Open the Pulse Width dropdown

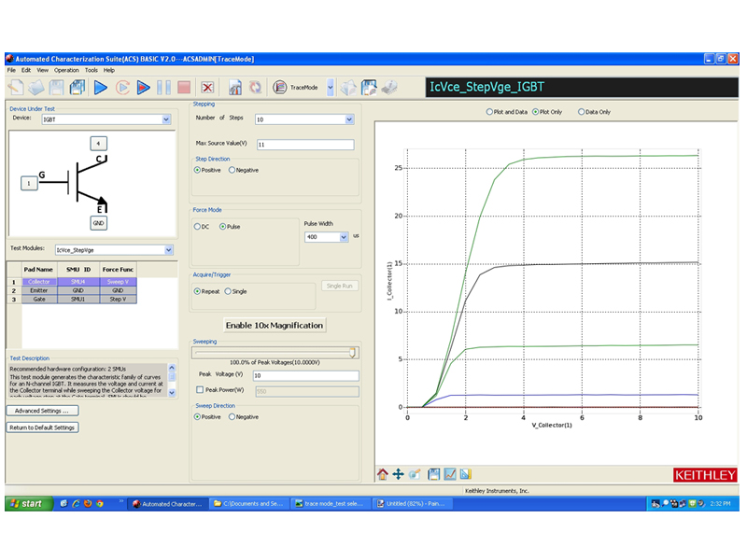(x=344, y=237)
